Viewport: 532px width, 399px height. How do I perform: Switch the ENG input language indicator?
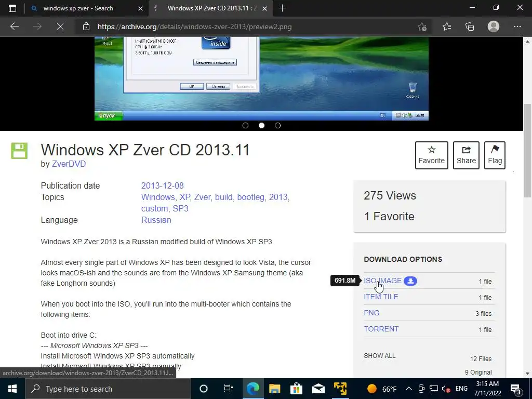point(461,389)
